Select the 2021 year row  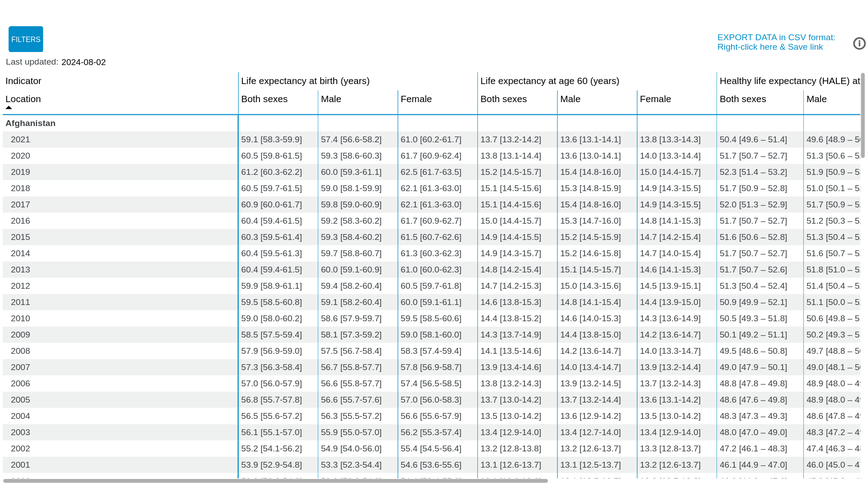(x=20, y=140)
